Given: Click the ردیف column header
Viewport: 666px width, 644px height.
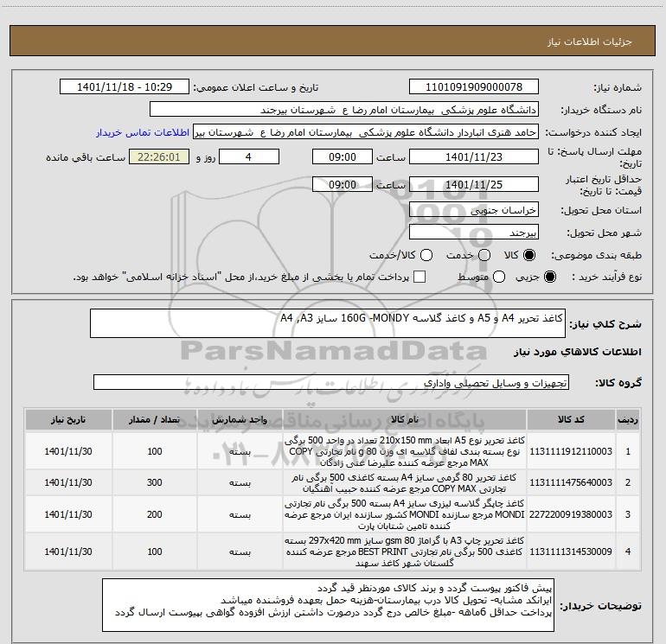Looking at the screenshot, I should click(x=628, y=420).
